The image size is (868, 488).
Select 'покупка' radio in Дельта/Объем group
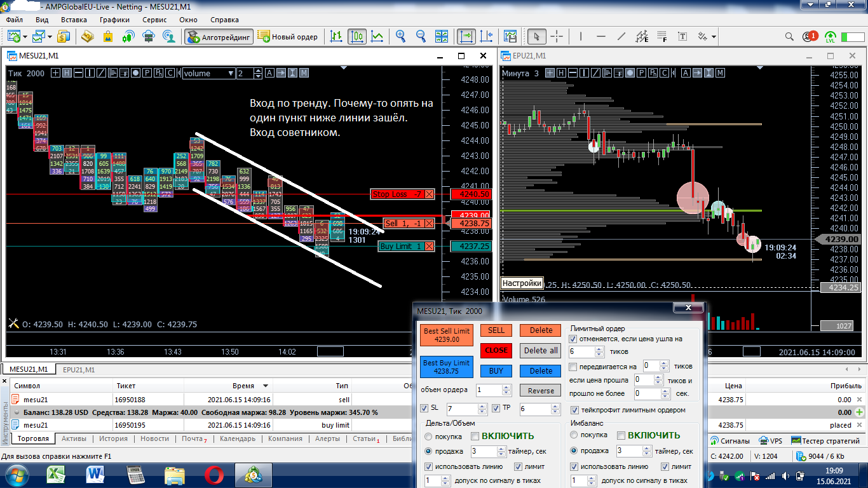click(429, 437)
